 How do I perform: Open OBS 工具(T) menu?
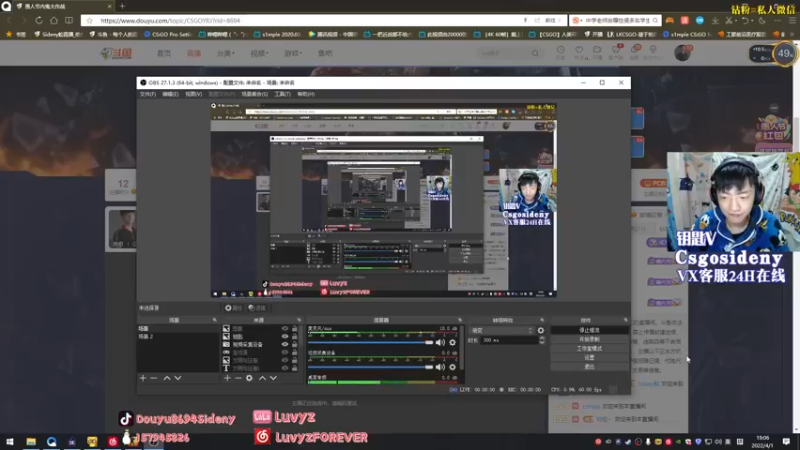click(x=282, y=94)
